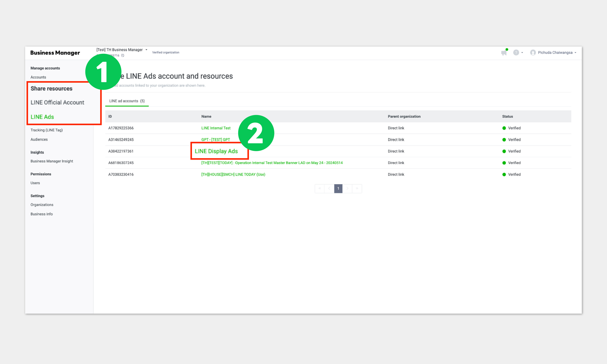
Task: Open the LINE Display Ads account
Action: coord(216,151)
